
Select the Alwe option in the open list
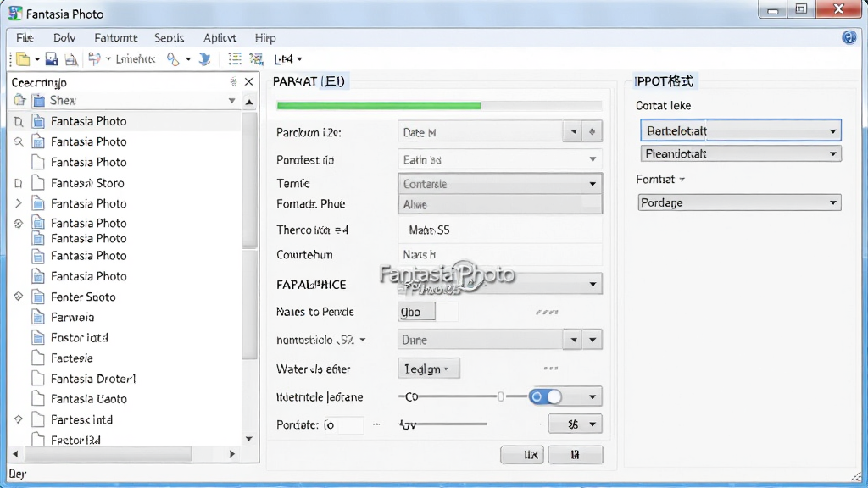(500, 204)
